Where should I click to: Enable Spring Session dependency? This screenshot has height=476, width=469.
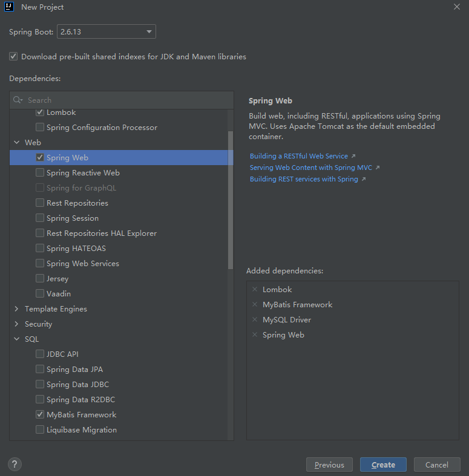tap(40, 218)
